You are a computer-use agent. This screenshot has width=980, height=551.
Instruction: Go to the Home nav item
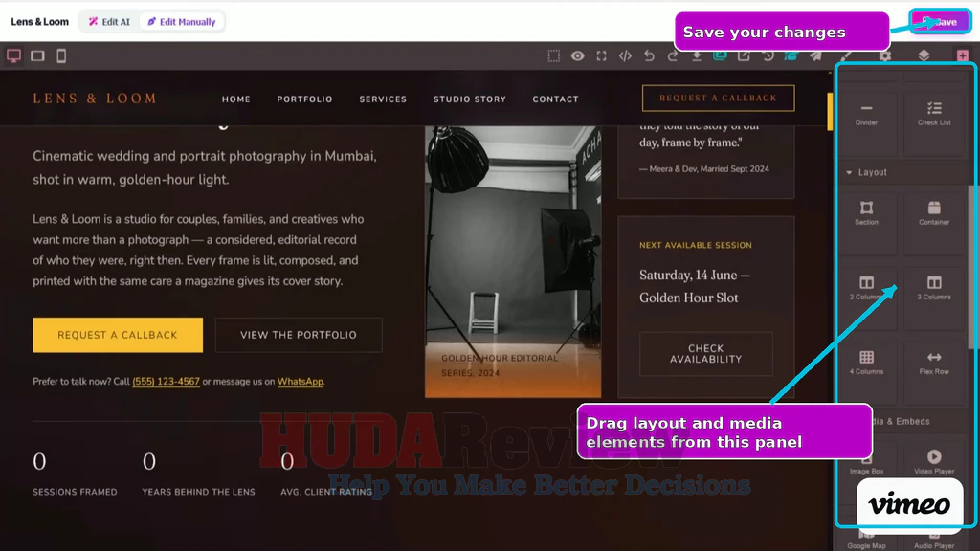click(x=236, y=99)
